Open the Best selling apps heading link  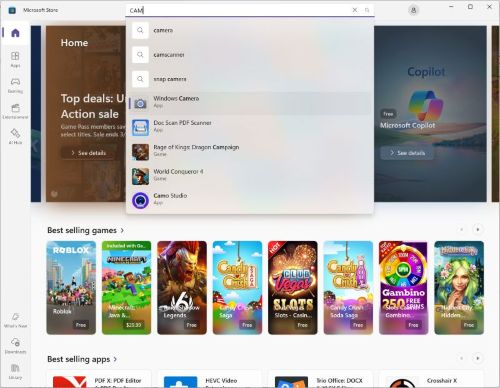click(x=78, y=359)
